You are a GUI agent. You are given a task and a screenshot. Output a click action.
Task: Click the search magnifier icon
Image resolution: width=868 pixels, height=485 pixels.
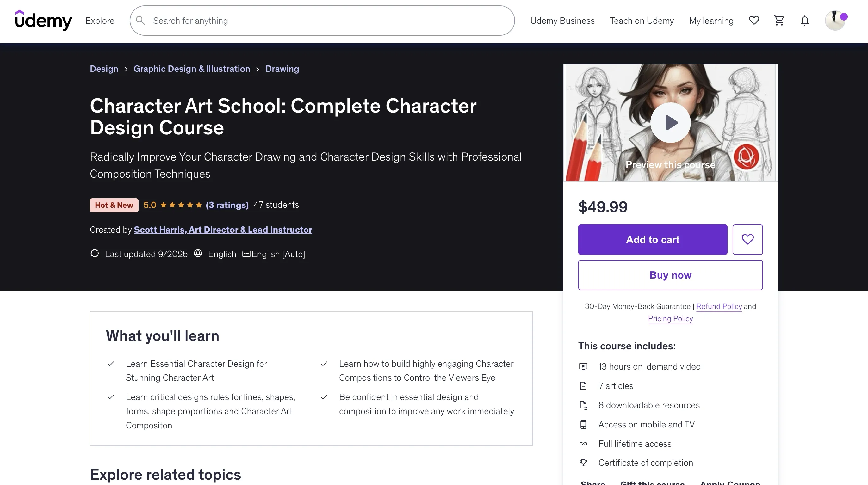pos(140,21)
